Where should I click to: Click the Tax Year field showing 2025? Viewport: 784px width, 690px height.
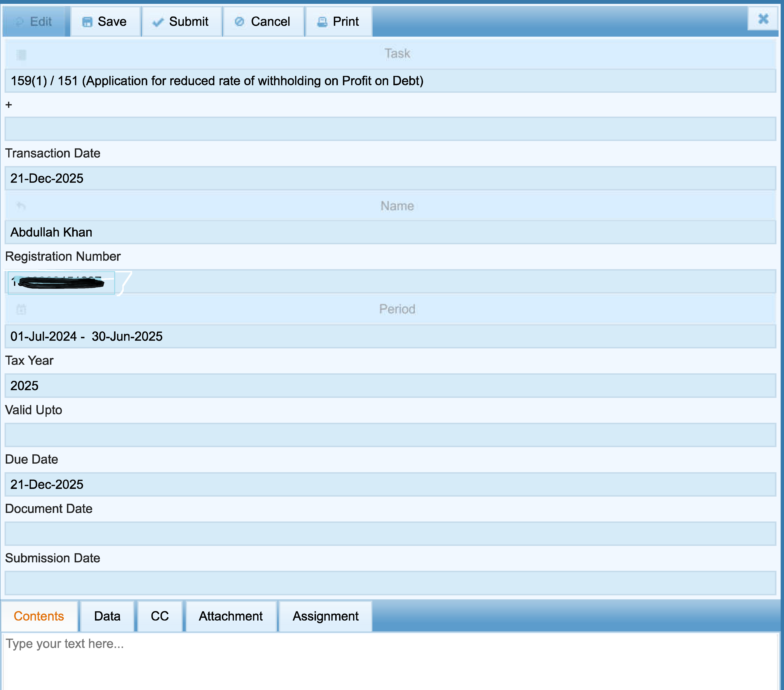(390, 386)
